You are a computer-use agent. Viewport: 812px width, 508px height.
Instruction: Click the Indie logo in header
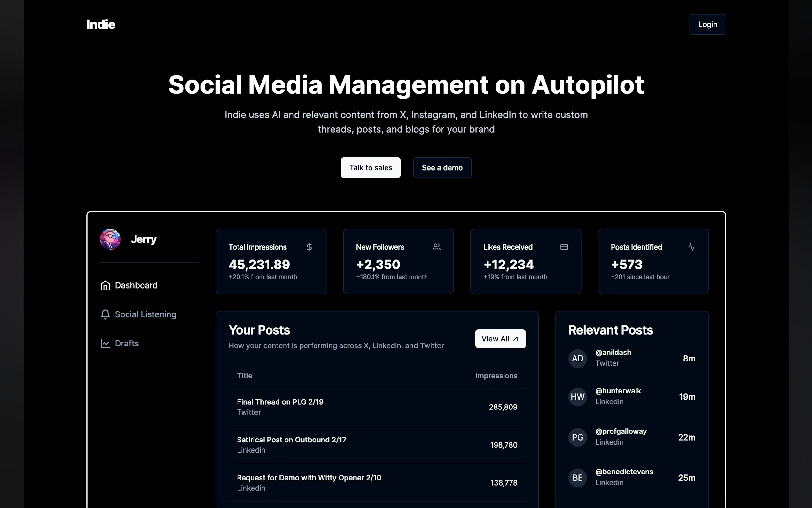tap(101, 25)
